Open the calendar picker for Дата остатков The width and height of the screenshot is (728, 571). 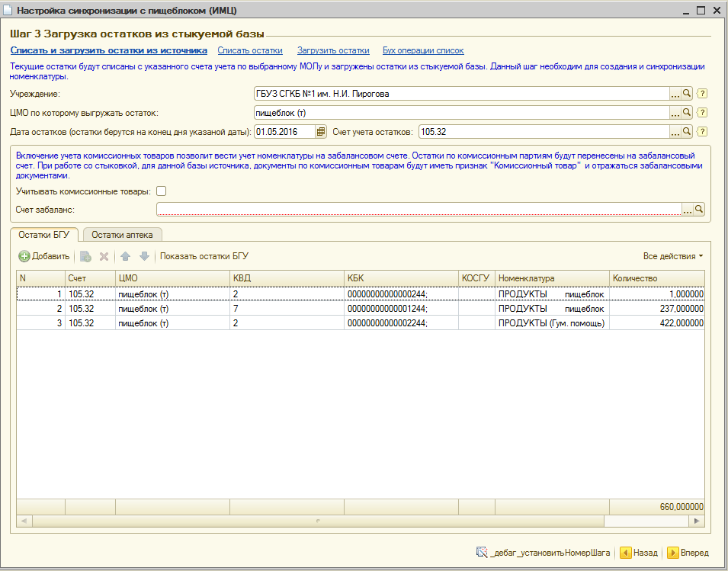click(x=321, y=132)
